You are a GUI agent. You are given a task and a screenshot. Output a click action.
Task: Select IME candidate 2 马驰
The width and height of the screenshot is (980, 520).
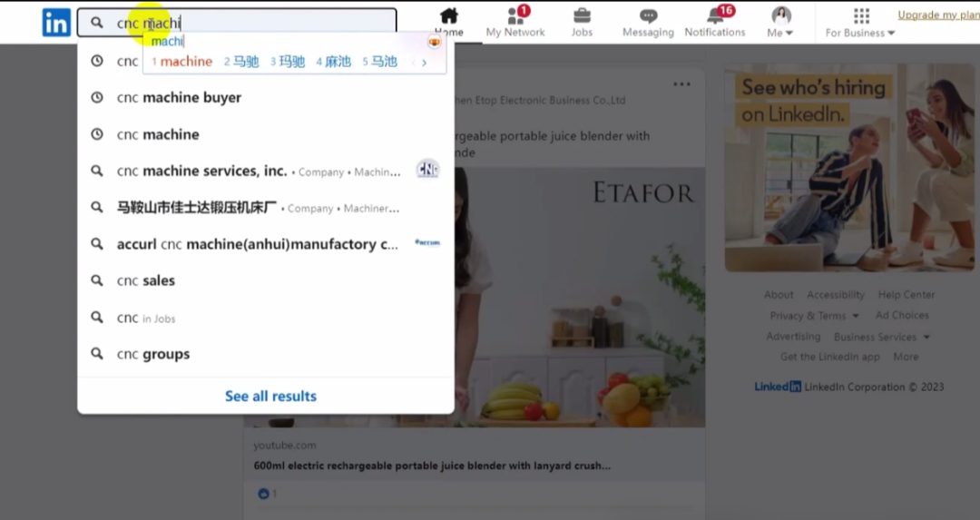(x=241, y=61)
